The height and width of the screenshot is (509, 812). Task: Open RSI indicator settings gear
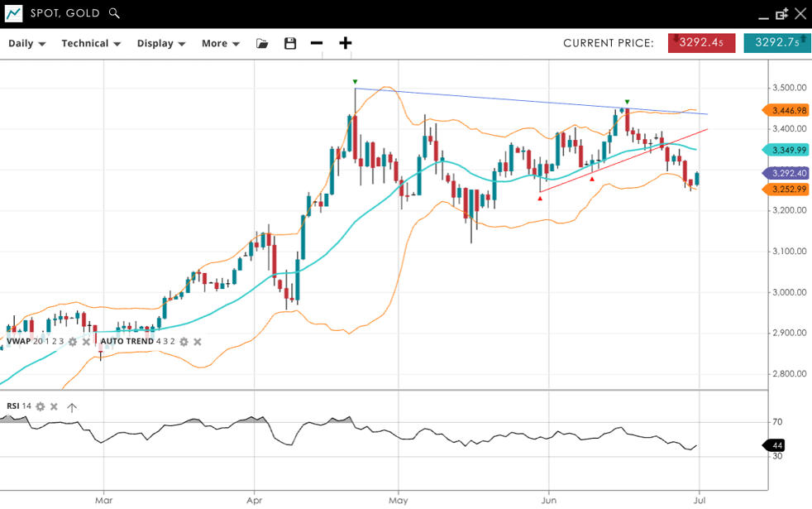point(40,406)
